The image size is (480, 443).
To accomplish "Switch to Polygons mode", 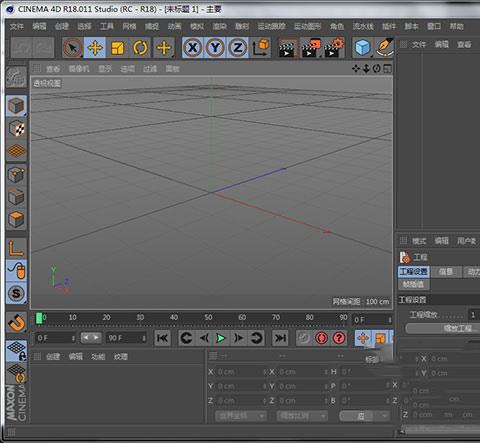I will [x=16, y=219].
